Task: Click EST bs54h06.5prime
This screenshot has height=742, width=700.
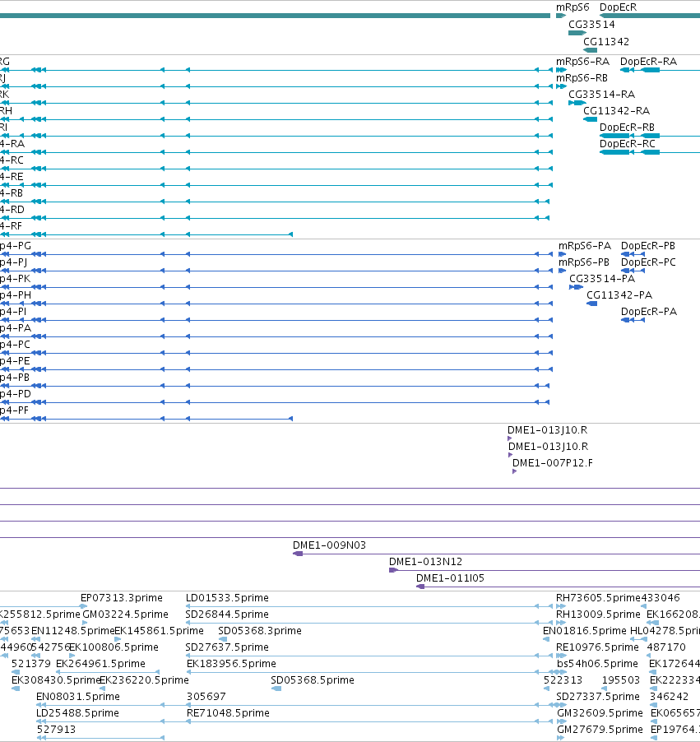Action: pos(597,664)
